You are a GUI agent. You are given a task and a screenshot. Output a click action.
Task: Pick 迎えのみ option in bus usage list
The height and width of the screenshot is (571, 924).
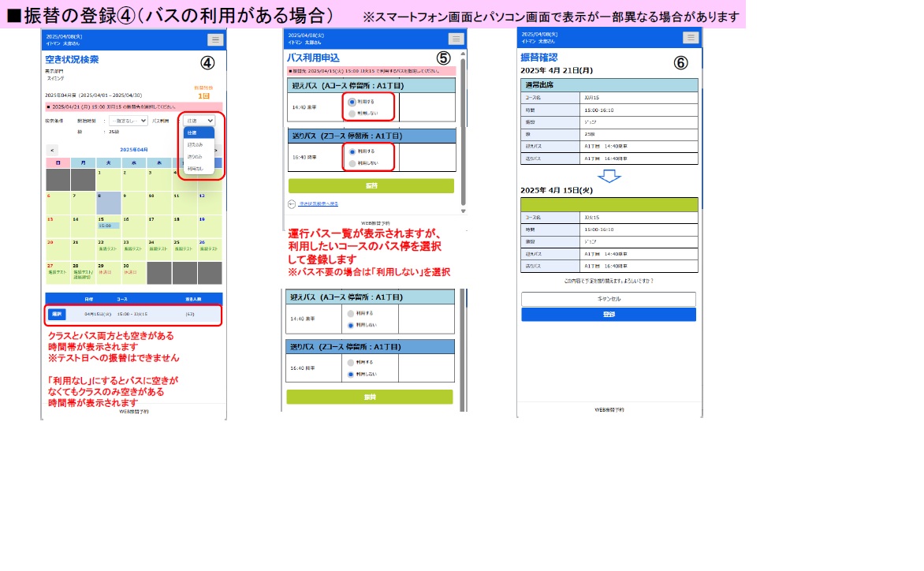(195, 145)
